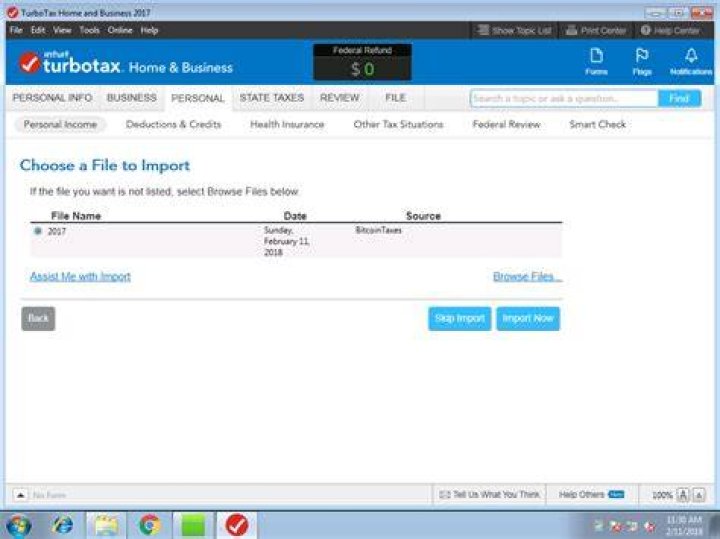Image resolution: width=720 pixels, height=539 pixels.
Task: Click the Import Now button
Action: (528, 319)
